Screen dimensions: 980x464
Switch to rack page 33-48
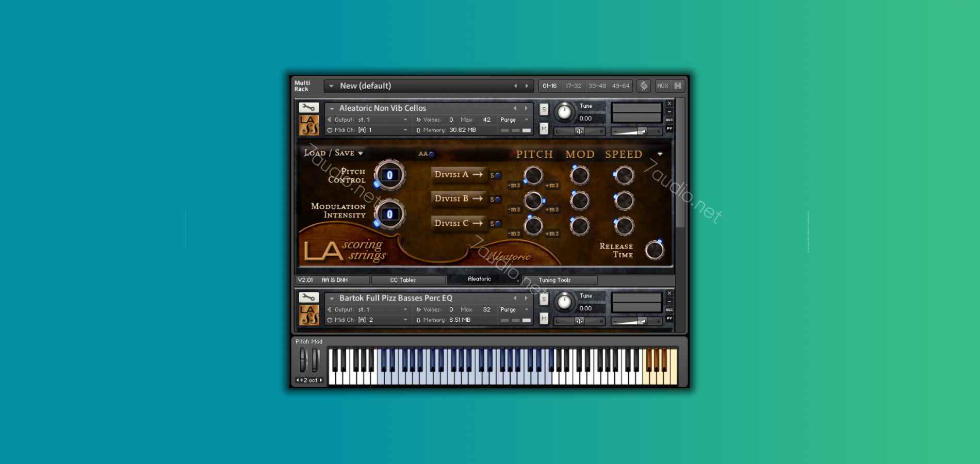point(597,86)
